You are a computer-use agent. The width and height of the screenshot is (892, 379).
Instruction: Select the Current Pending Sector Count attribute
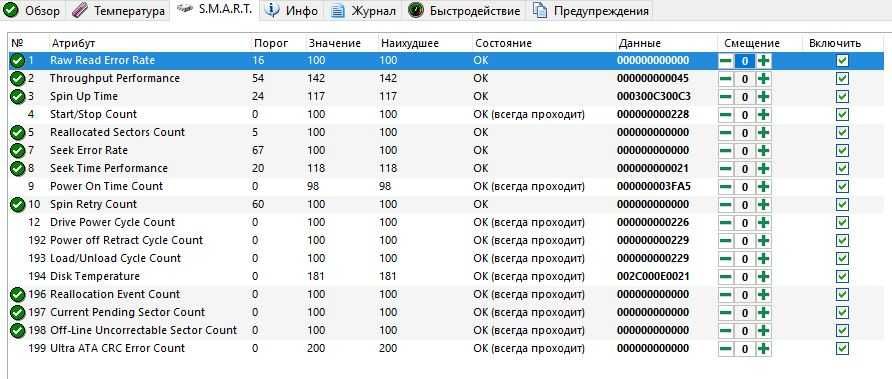(127, 312)
